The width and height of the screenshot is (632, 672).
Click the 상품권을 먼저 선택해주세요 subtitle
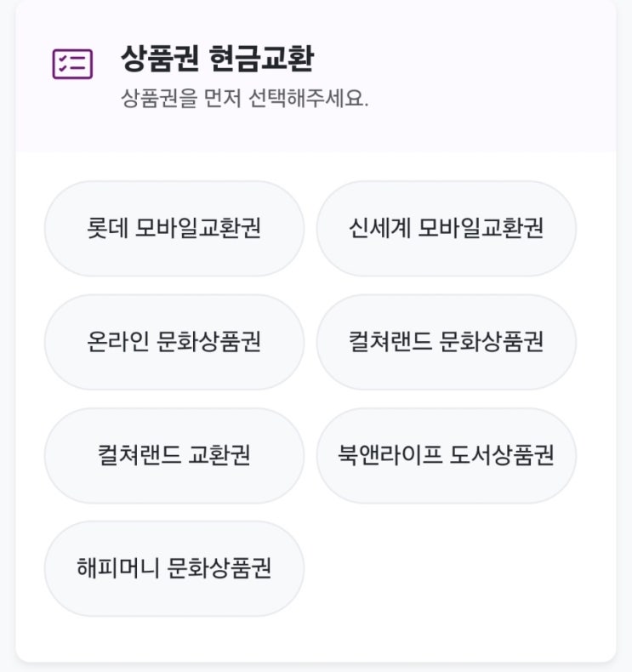(245, 99)
